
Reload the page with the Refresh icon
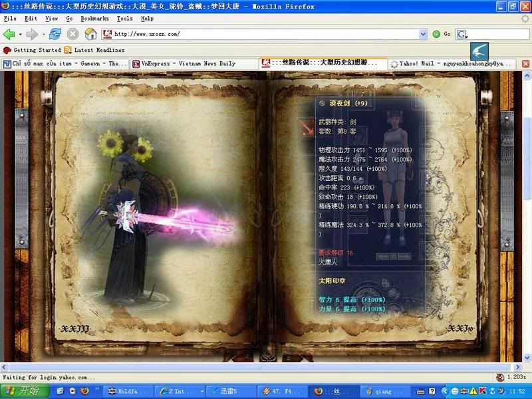point(55,34)
